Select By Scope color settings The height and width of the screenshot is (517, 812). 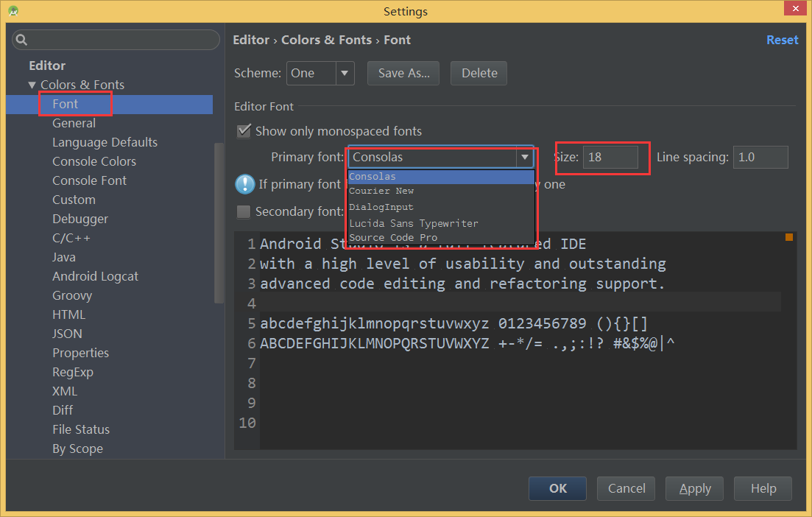(x=77, y=449)
